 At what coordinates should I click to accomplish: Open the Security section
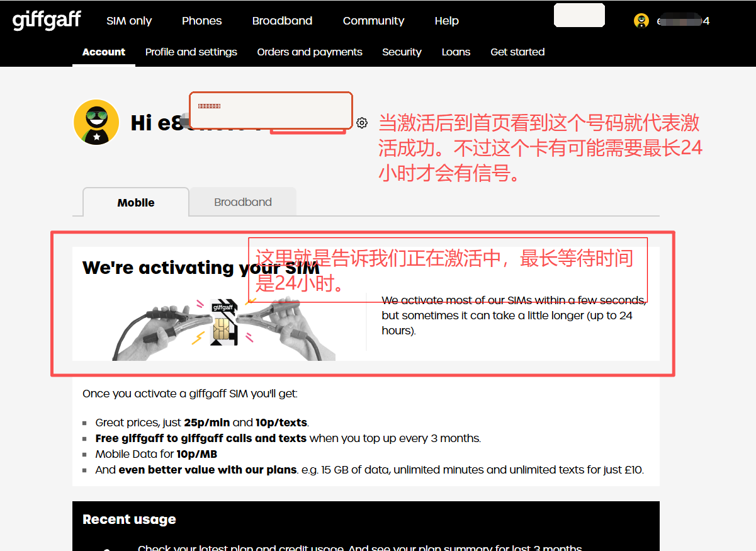[402, 52]
